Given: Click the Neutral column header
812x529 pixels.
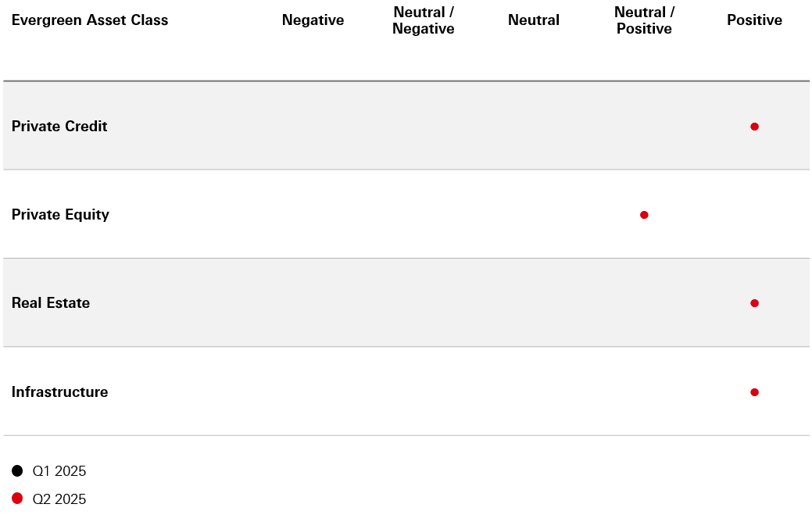Looking at the screenshot, I should coord(534,20).
